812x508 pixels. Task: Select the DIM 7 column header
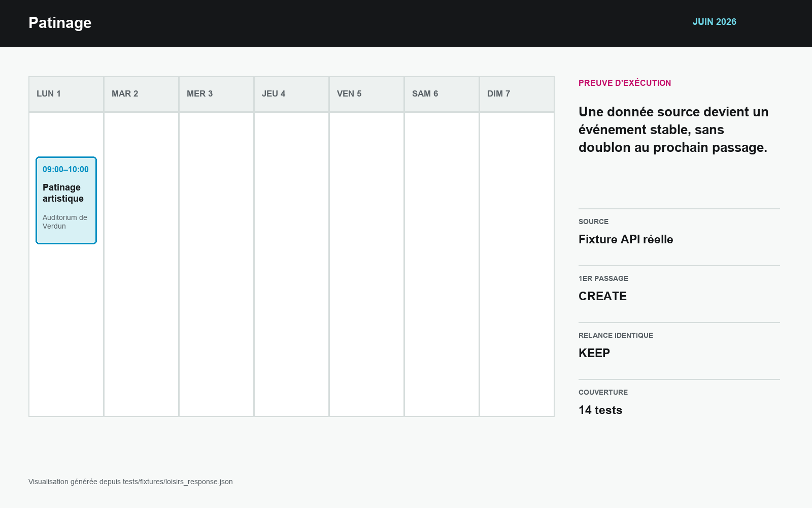point(517,94)
